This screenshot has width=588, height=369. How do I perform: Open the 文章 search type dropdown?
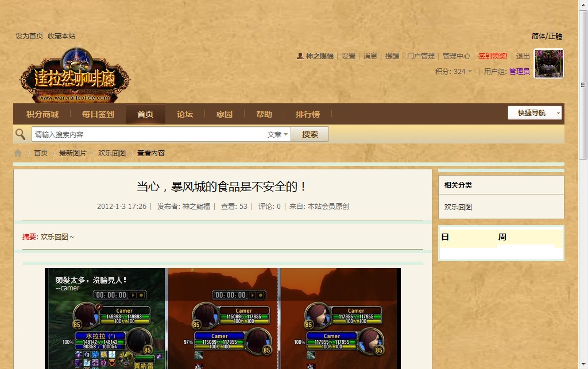277,134
